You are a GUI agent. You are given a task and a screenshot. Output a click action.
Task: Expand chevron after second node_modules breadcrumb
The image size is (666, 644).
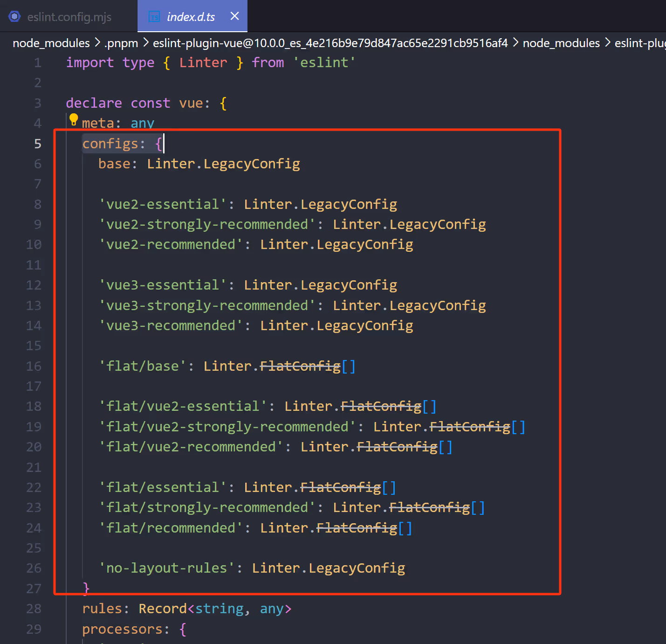click(607, 43)
